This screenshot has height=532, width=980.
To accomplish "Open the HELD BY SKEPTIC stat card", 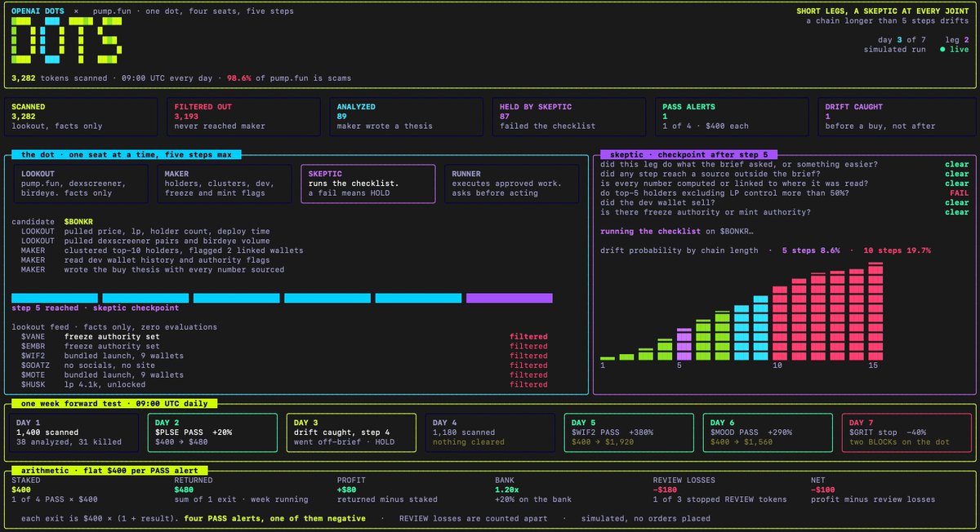I will coord(569,116).
